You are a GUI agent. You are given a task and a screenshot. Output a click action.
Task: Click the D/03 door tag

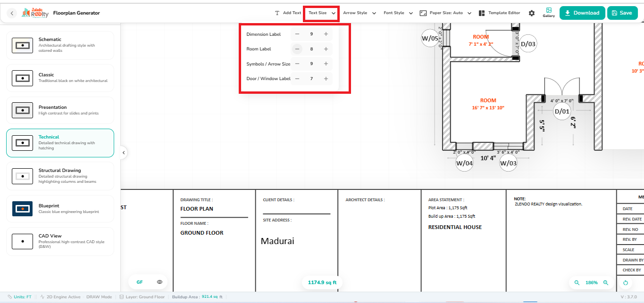[528, 44]
